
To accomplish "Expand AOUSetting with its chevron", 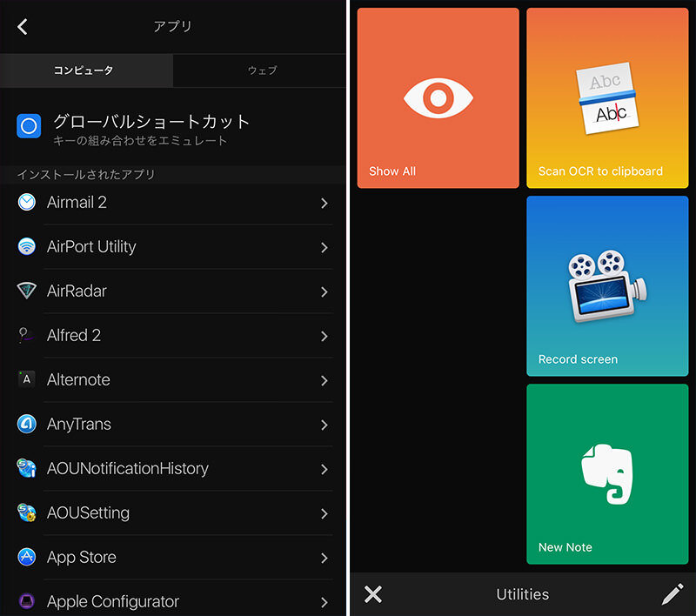I will click(x=325, y=514).
